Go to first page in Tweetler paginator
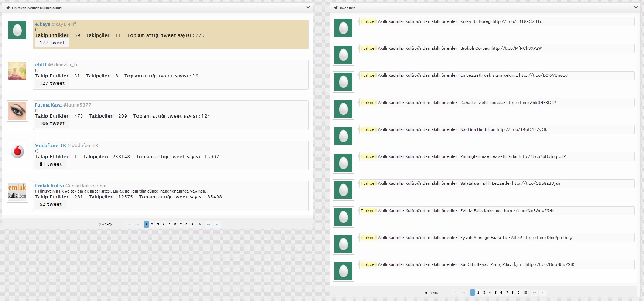The height and width of the screenshot is (301, 644). coord(455,293)
